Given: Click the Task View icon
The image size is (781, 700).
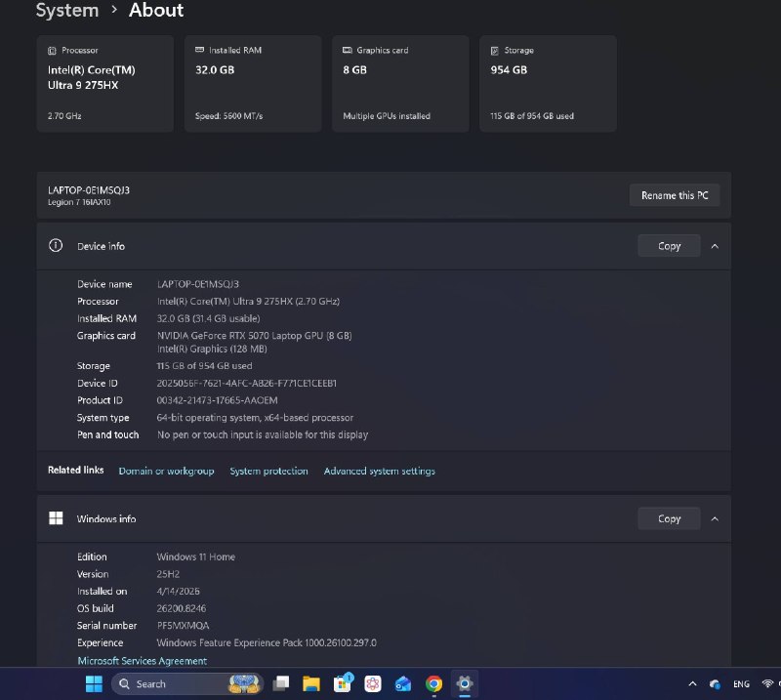Looking at the screenshot, I should tap(280, 683).
